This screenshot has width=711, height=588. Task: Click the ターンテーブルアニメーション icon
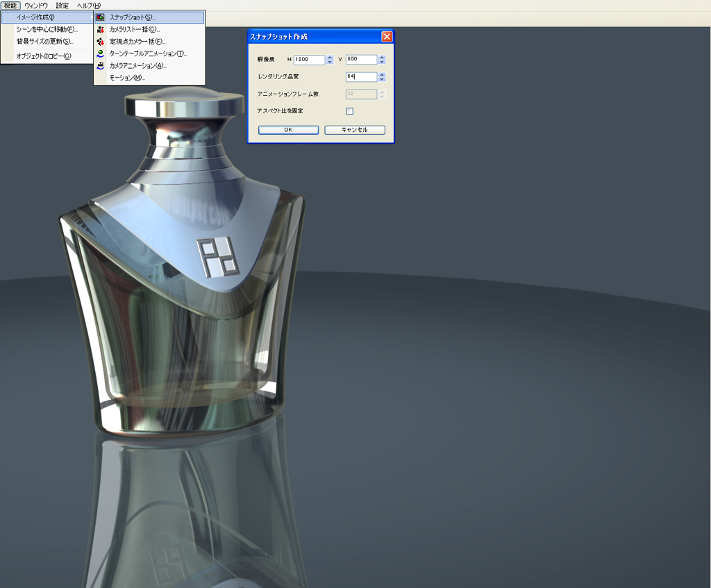(101, 53)
